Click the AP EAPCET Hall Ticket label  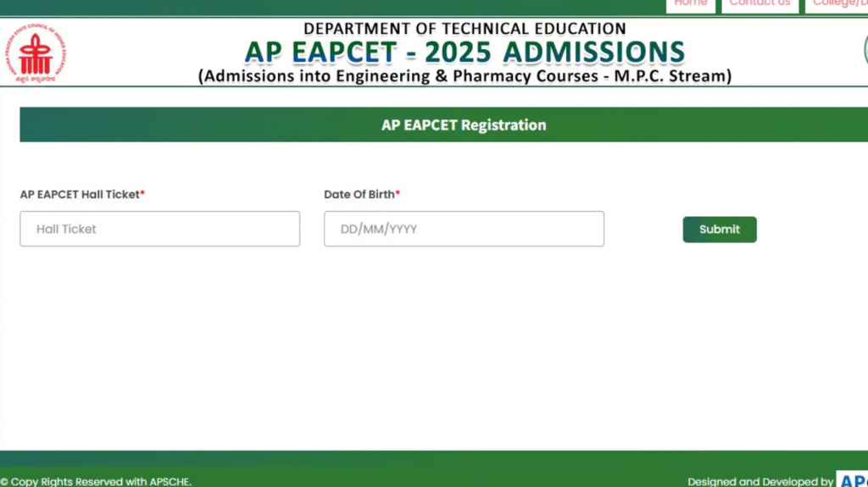coord(80,194)
